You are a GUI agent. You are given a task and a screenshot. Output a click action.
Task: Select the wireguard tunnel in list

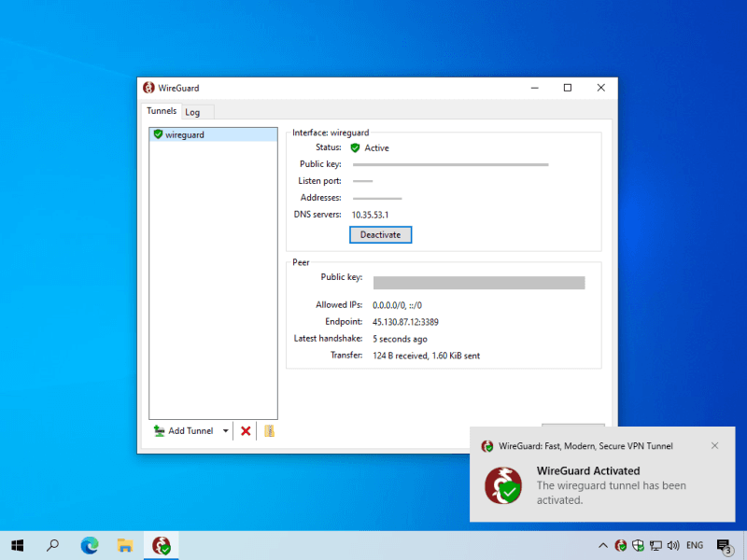point(213,134)
